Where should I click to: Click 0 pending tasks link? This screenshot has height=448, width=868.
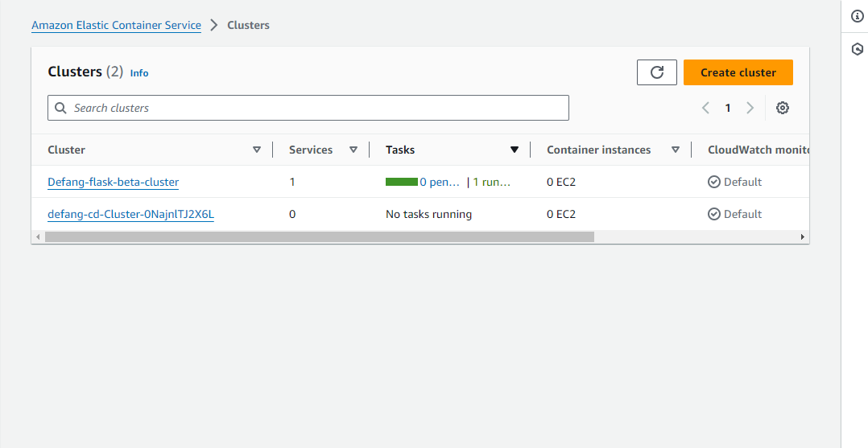pyautogui.click(x=440, y=182)
